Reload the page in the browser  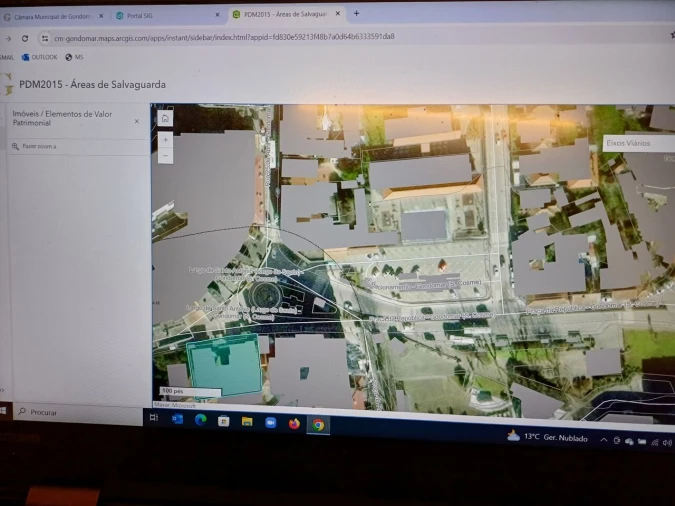click(25, 37)
